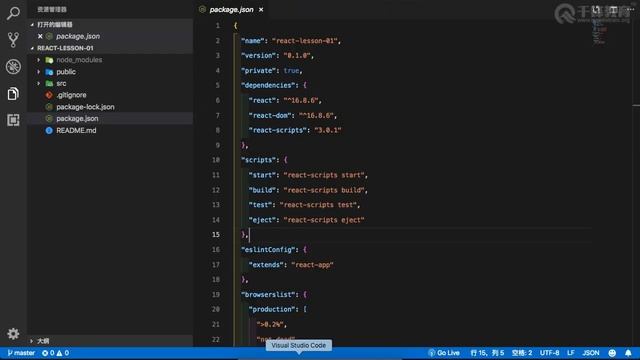Click the "name" key on line 2
Screen dimensions: 640x360
click(253, 41)
